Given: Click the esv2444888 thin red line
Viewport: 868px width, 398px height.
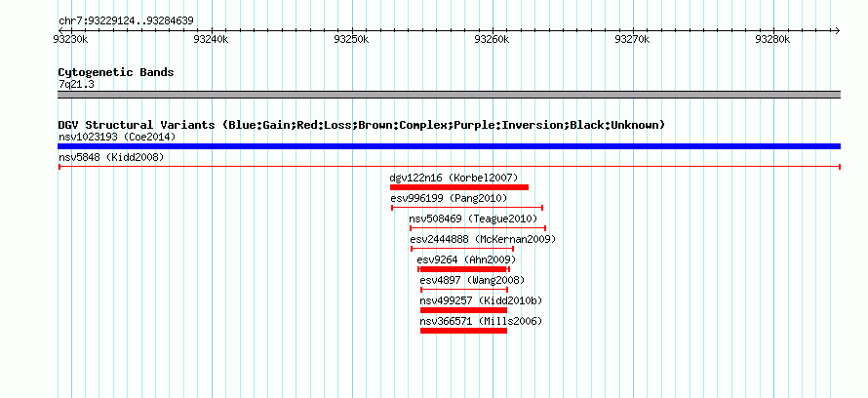Looking at the screenshot, I should 462,249.
